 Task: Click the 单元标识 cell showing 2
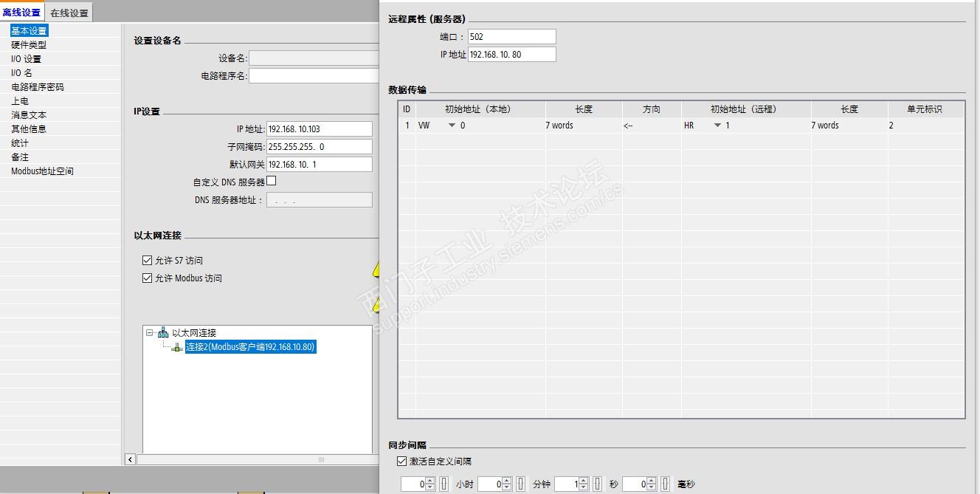925,126
